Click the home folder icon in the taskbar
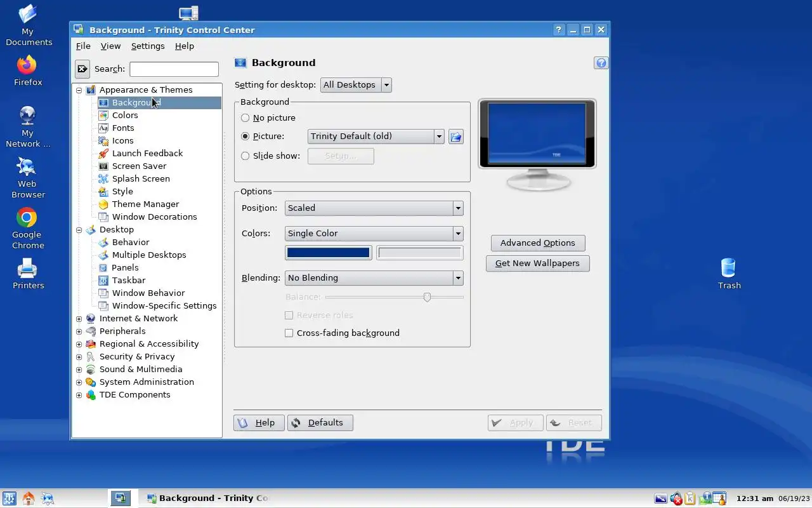Screen dimensions: 812x508 point(29,498)
